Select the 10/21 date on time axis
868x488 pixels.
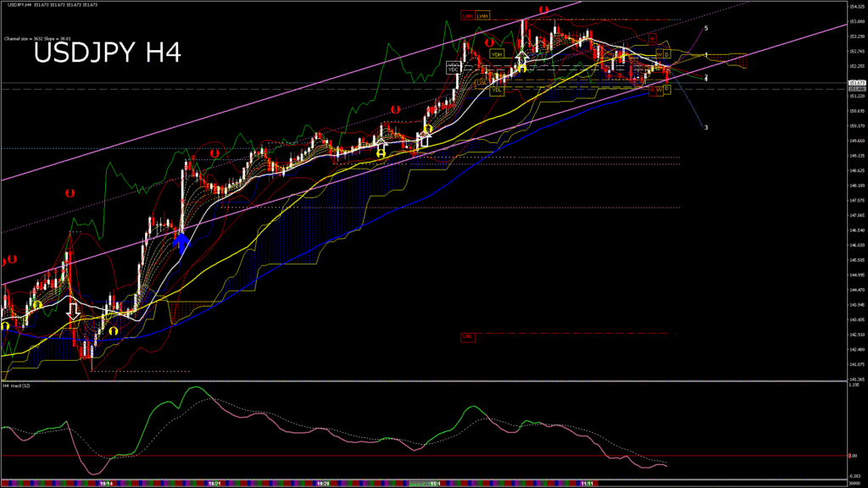214,484
